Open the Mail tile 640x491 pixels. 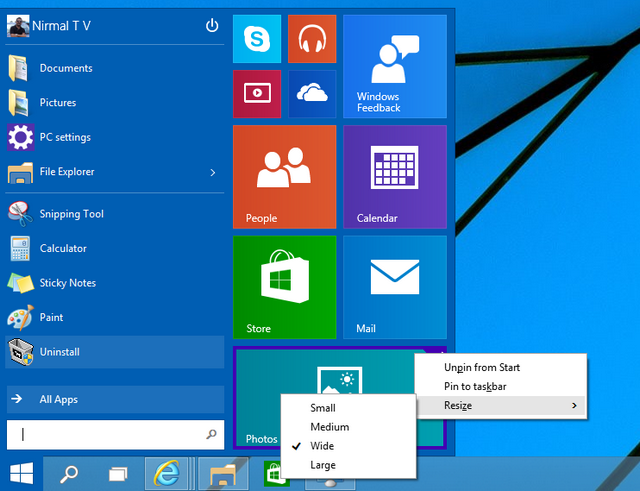pyautogui.click(x=395, y=287)
